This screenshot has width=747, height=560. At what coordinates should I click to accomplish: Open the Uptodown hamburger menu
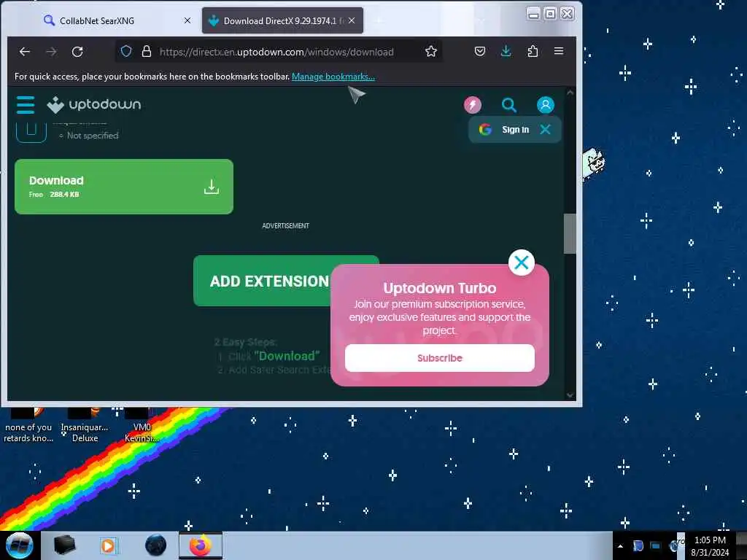[26, 105]
